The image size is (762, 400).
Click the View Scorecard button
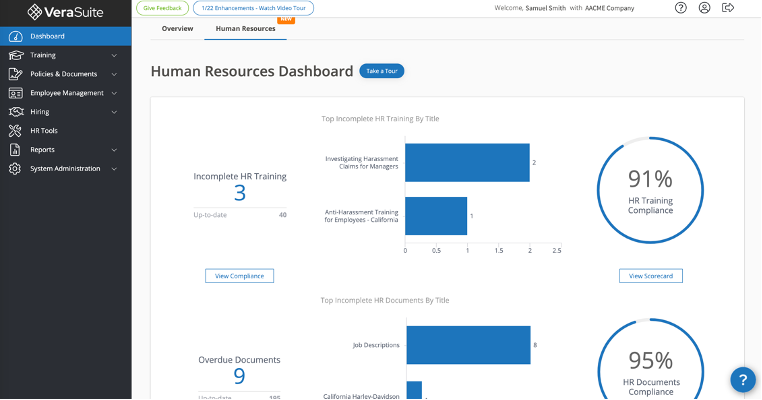point(651,276)
